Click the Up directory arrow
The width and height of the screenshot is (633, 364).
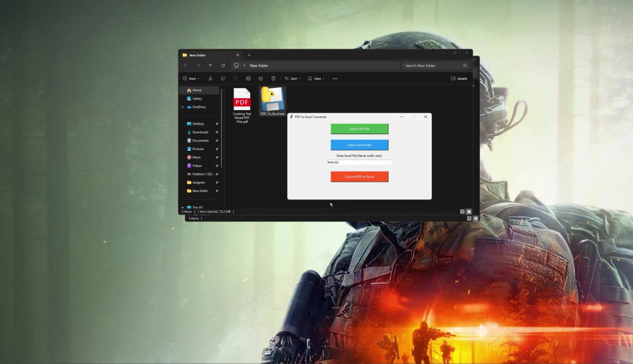coord(210,65)
